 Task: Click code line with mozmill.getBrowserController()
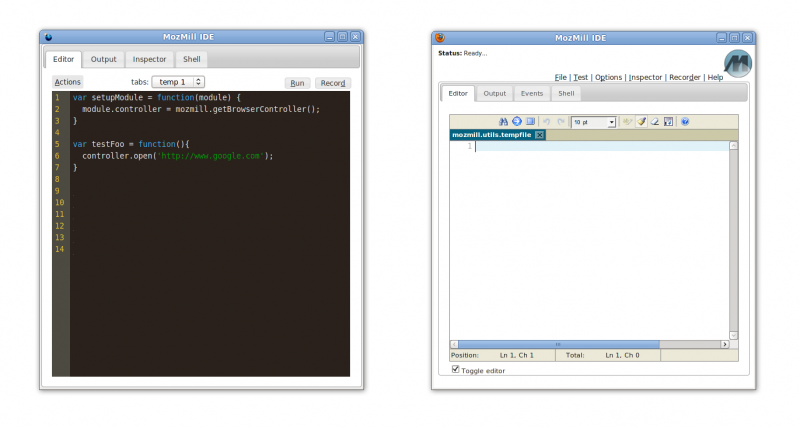point(201,109)
